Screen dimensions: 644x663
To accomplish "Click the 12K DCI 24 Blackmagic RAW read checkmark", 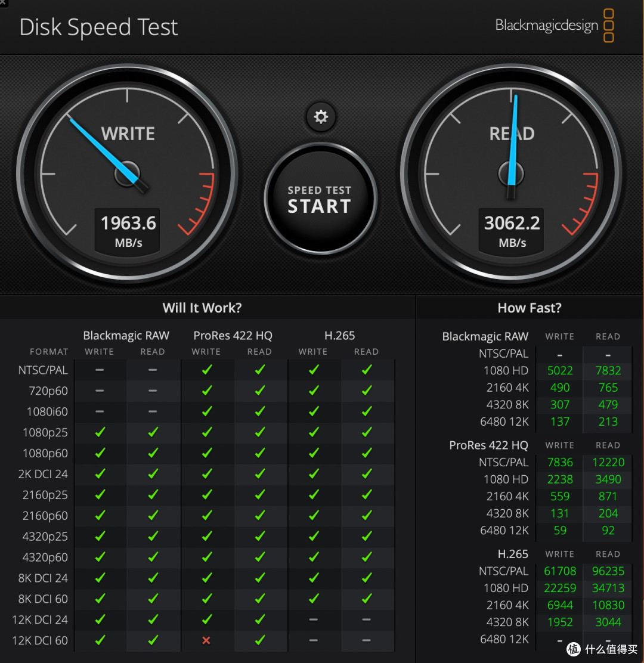I will (153, 619).
